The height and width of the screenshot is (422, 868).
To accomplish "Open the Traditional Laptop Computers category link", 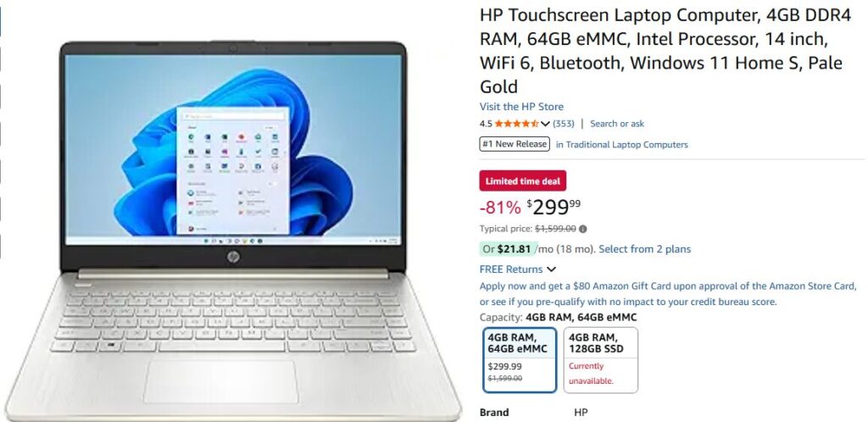I will pos(622,145).
